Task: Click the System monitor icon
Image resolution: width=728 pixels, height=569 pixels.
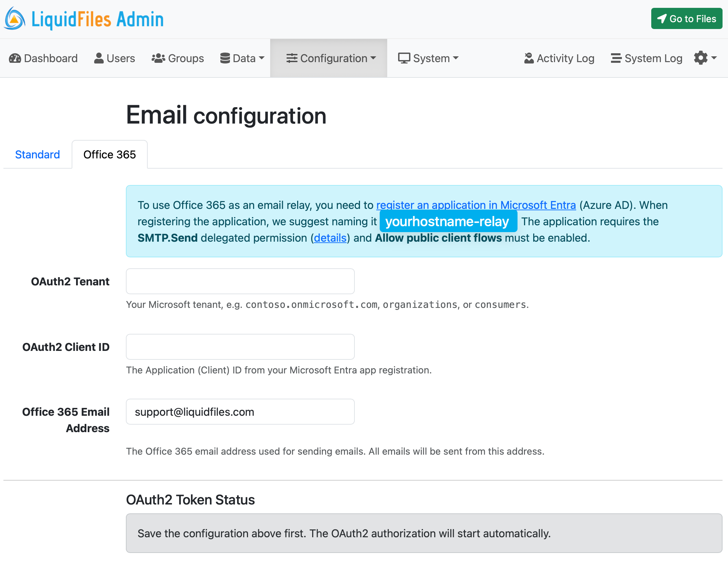Action: 405,58
